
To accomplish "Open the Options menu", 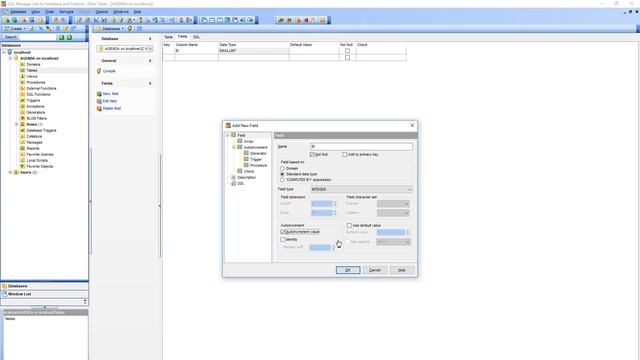I will pyautogui.click(x=102, y=12).
